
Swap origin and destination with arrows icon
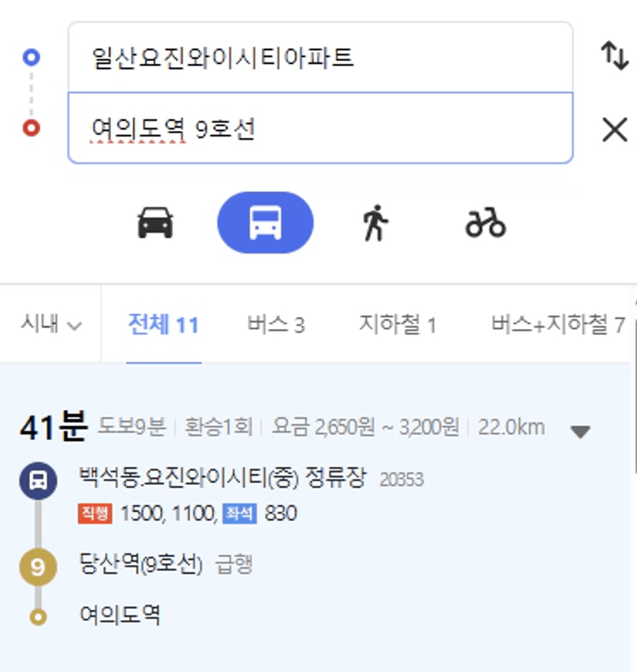[615, 55]
